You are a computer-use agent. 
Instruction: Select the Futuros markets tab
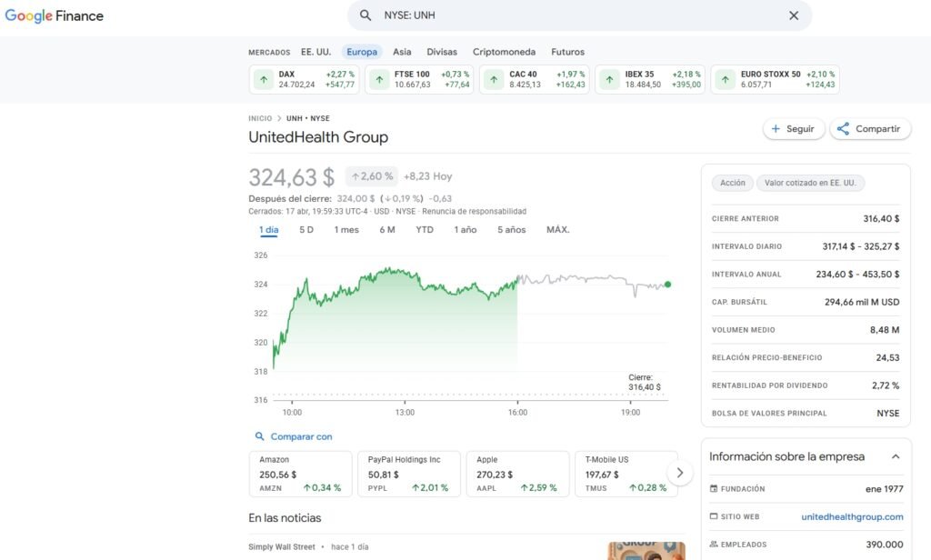(567, 52)
